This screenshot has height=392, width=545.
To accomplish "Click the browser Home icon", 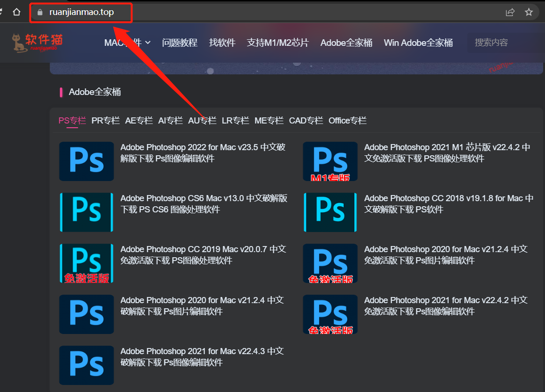I will (16, 12).
